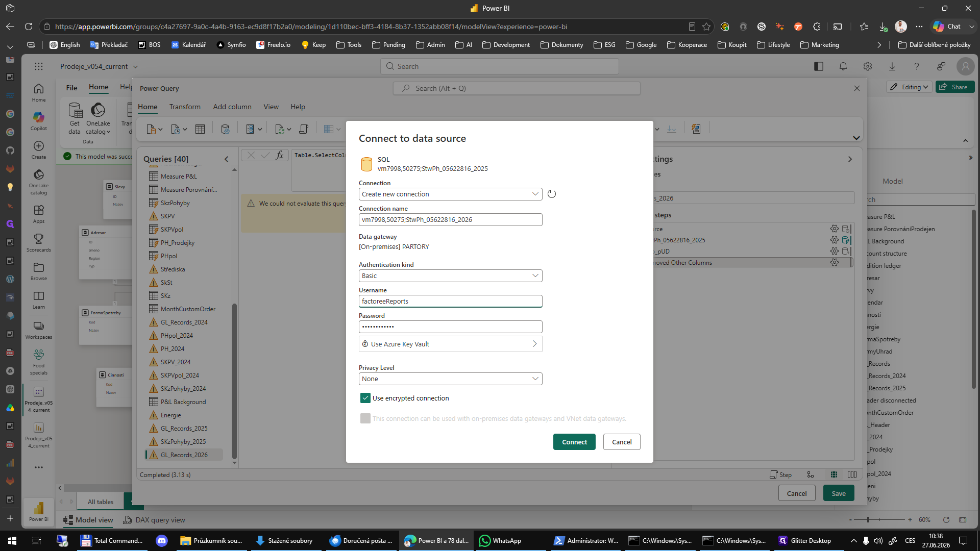980x551 pixels.
Task: Open OneLake catalog in the sidebar
Action: point(39,182)
